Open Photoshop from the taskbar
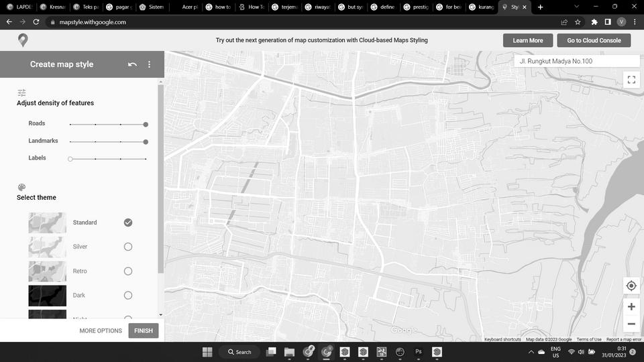Screen dimensions: 644x362 point(419,352)
